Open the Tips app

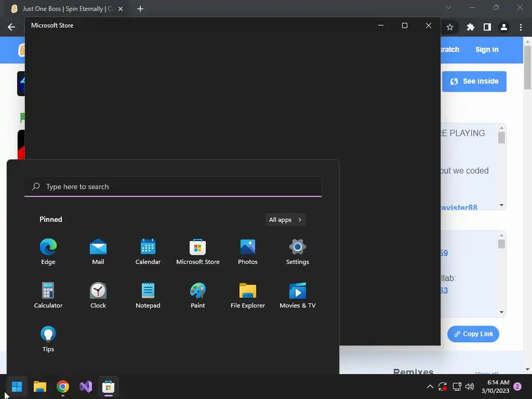pos(48,339)
